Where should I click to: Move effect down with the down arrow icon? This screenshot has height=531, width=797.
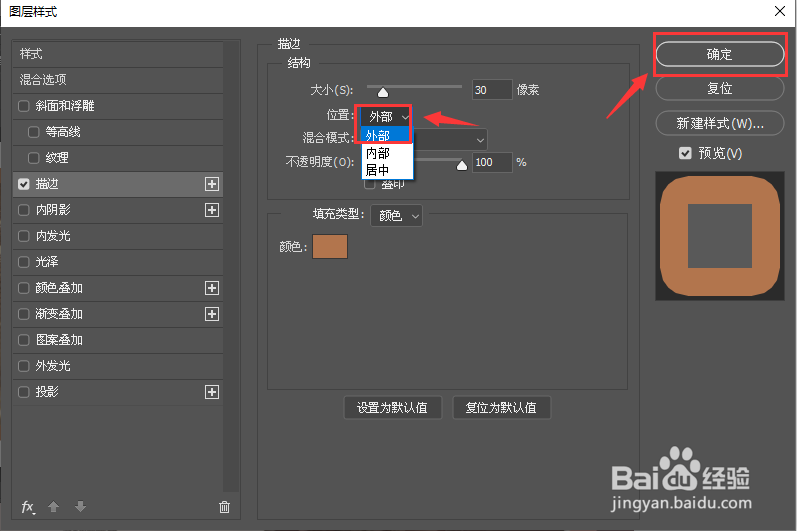tap(80, 507)
